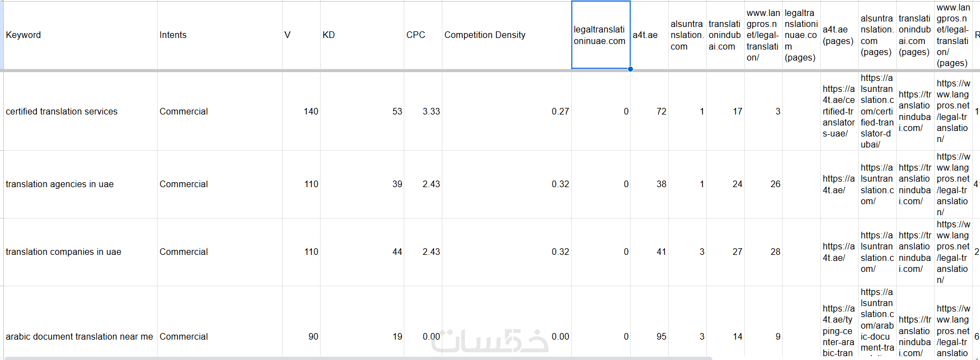This screenshot has height=360, width=980.
Task: Click the legaltranslationinuae.com header cell
Action: point(600,35)
